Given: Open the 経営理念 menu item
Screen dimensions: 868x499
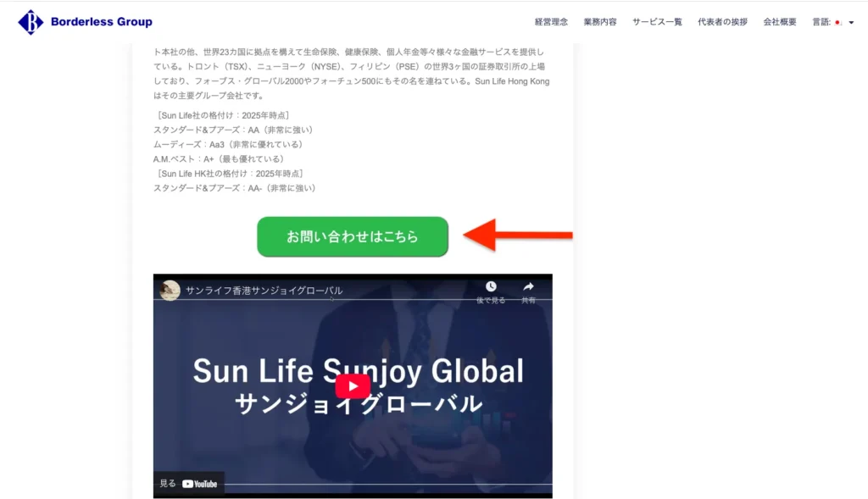Looking at the screenshot, I should pos(551,21).
